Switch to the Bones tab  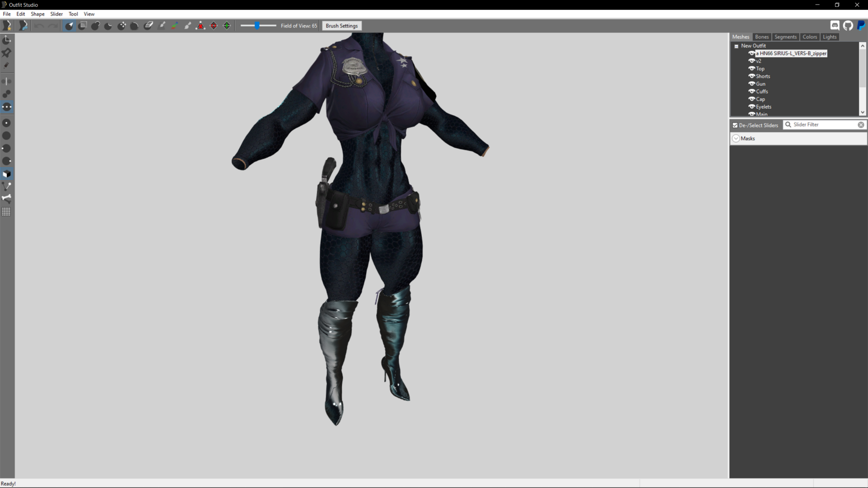coord(762,37)
